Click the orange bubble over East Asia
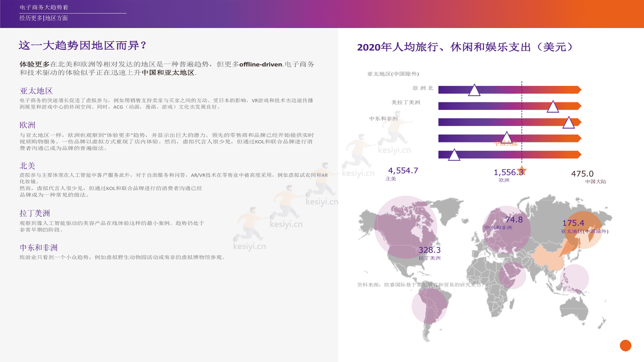The image size is (644, 362). (583, 229)
